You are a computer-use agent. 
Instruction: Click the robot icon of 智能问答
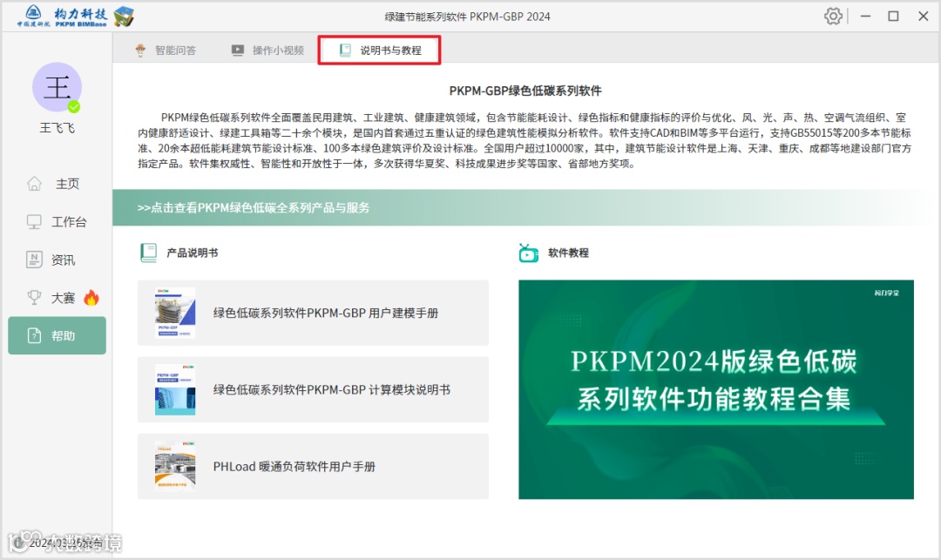click(x=140, y=51)
